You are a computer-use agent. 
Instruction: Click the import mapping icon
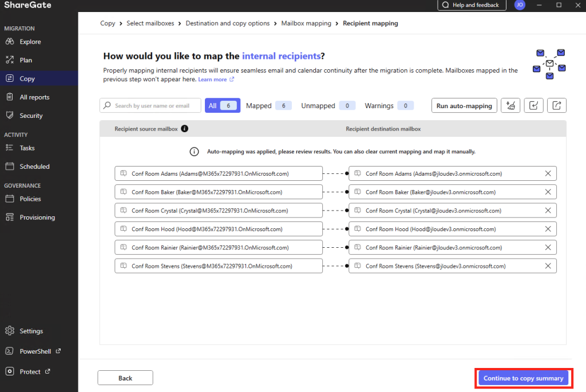tap(534, 106)
